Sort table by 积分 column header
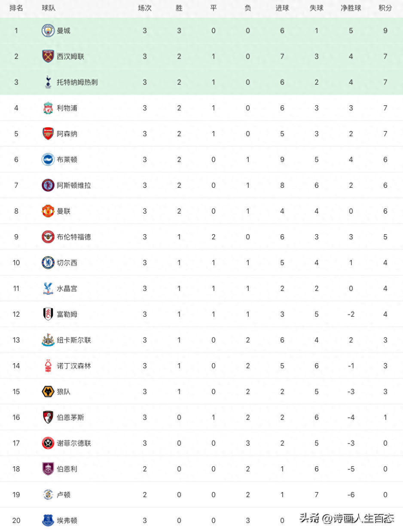The image size is (403, 532). [x=385, y=8]
